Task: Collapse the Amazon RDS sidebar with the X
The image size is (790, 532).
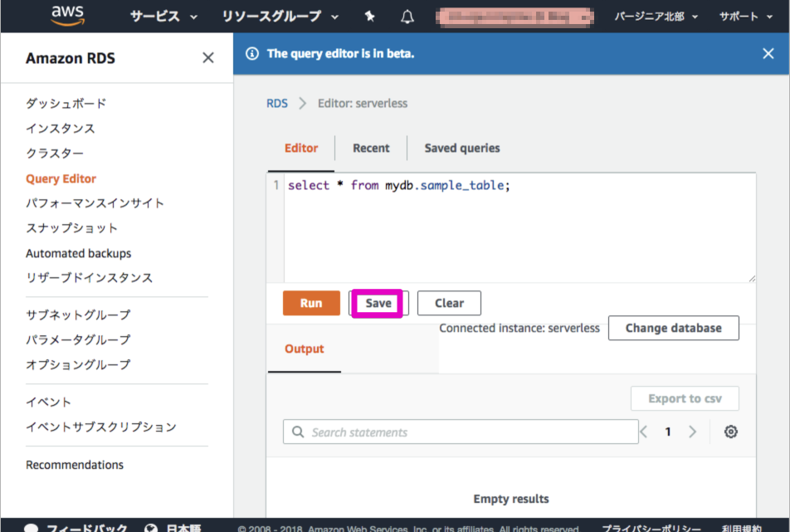Action: 208,57
